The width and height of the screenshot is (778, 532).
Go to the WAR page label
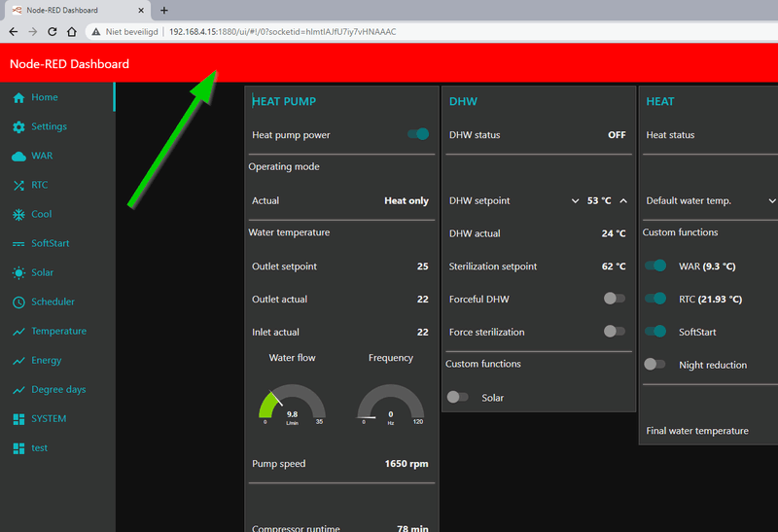click(x=42, y=156)
